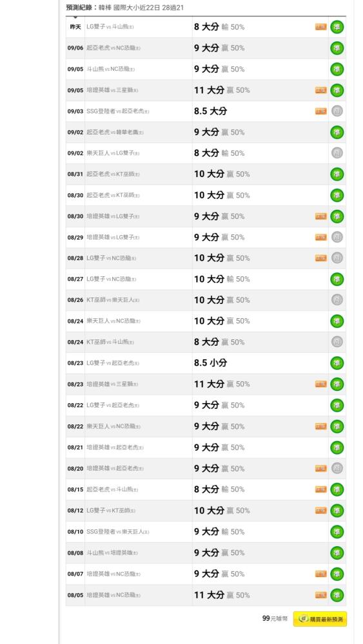Click grey result icon in 08/20 row

(337, 468)
